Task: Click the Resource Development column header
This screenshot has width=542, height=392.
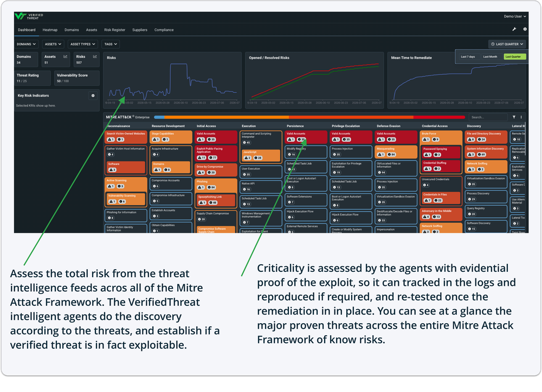Action: tap(168, 126)
